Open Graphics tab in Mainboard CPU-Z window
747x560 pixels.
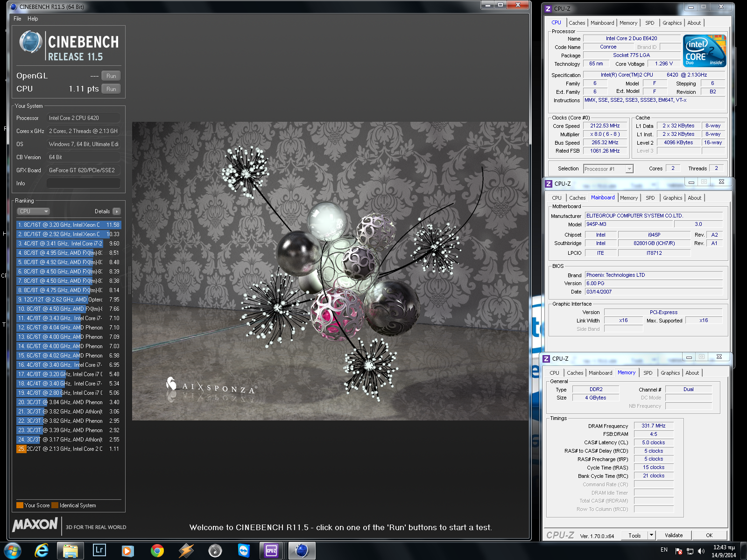coord(672,198)
